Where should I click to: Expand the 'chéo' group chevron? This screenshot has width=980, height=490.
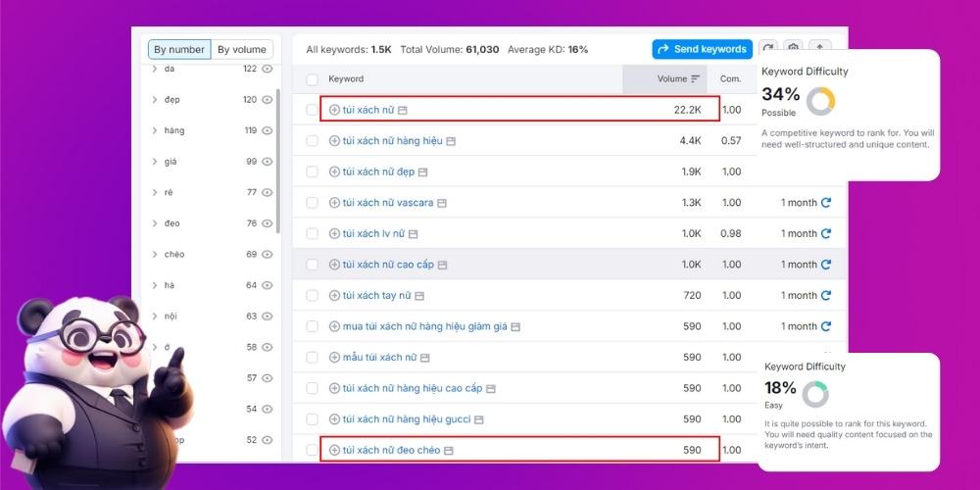[x=155, y=255]
